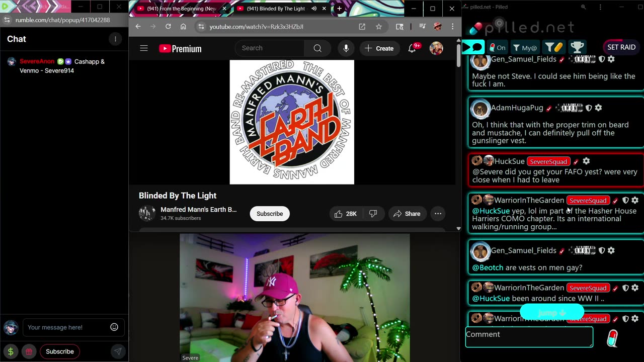
Task: Close the From the Beginning tab
Action: pos(224,9)
